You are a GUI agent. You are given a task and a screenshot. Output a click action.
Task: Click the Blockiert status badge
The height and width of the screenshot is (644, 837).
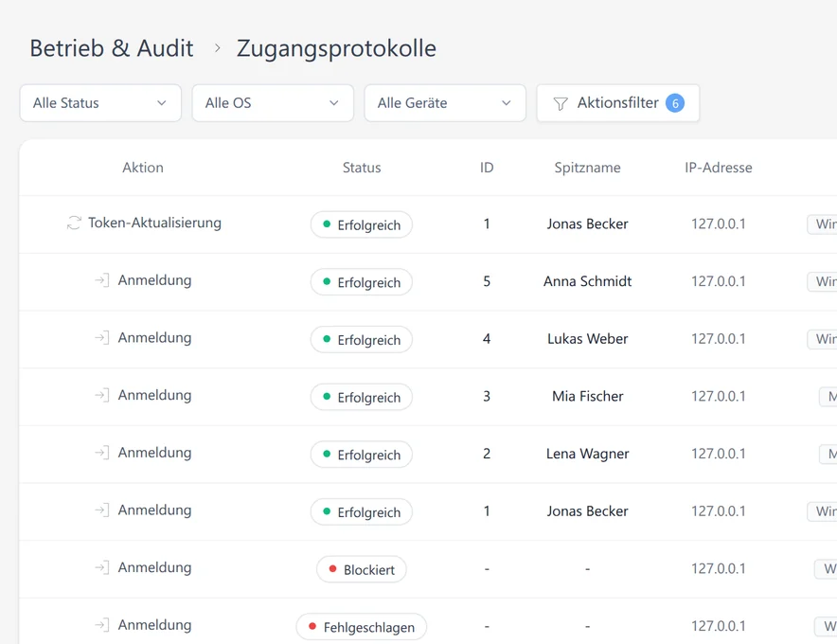point(362,569)
